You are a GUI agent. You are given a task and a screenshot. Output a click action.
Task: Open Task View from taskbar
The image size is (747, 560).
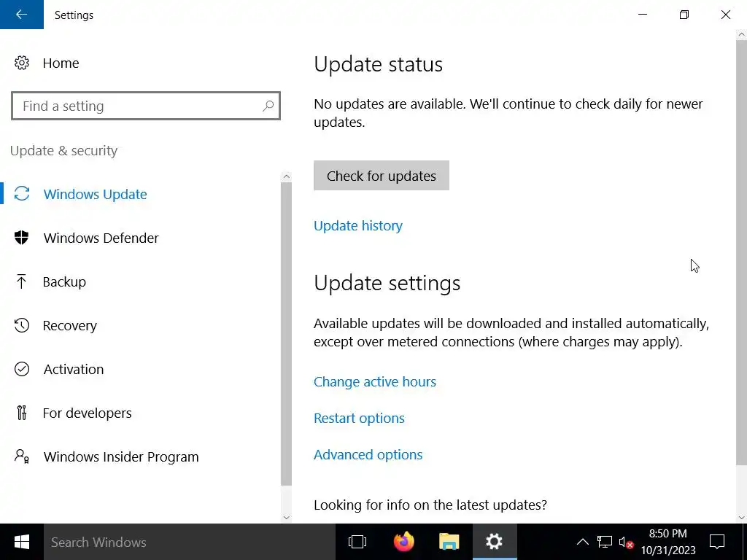tap(357, 542)
